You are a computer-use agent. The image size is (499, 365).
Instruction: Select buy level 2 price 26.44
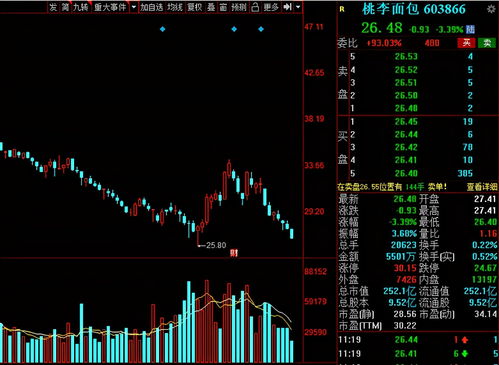point(406,134)
